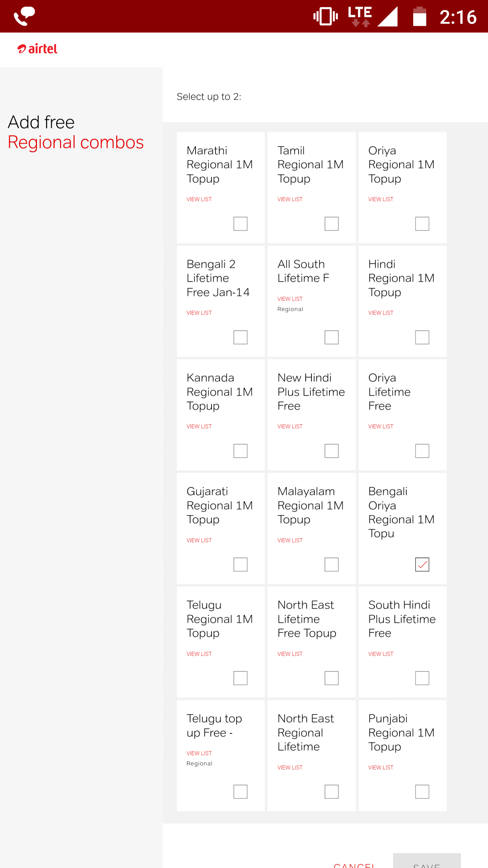Screen dimensions: 488x868
Task: Check the All South Lifetime F checkbox
Action: tap(331, 337)
